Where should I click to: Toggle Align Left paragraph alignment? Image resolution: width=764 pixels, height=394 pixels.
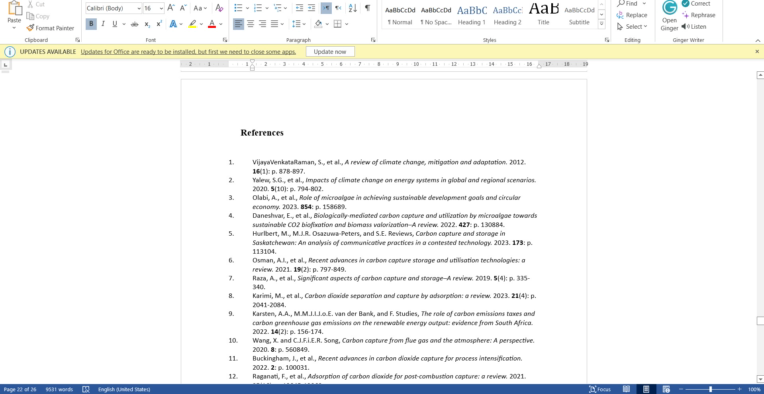(x=238, y=24)
